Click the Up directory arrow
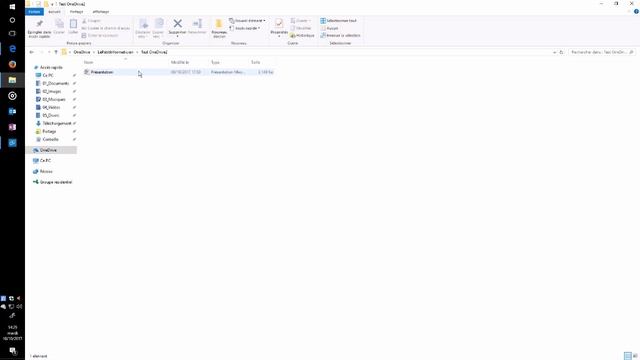The width and height of the screenshot is (640, 360). [56, 52]
